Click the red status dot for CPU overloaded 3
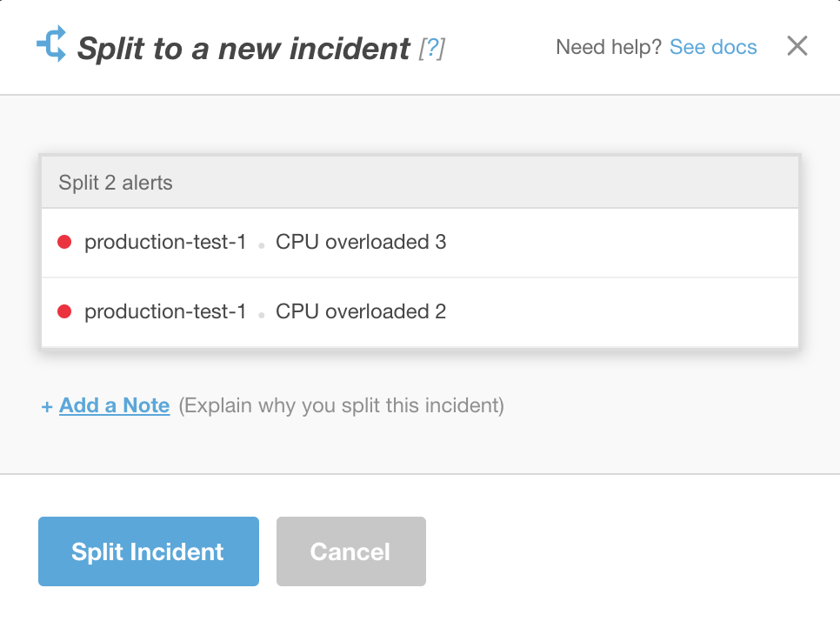Viewport: 840px width, 628px height. (64, 242)
